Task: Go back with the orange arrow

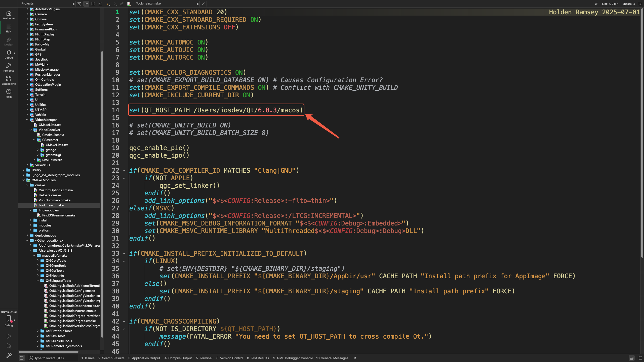Action: point(108,4)
